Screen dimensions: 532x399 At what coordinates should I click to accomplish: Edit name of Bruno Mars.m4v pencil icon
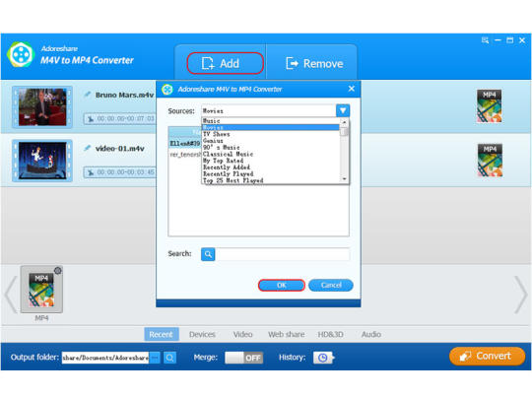[x=88, y=95]
